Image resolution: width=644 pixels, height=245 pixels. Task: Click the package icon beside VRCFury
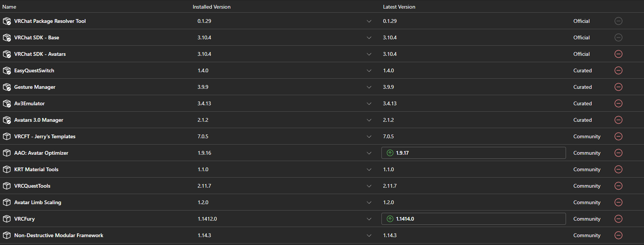pos(7,219)
